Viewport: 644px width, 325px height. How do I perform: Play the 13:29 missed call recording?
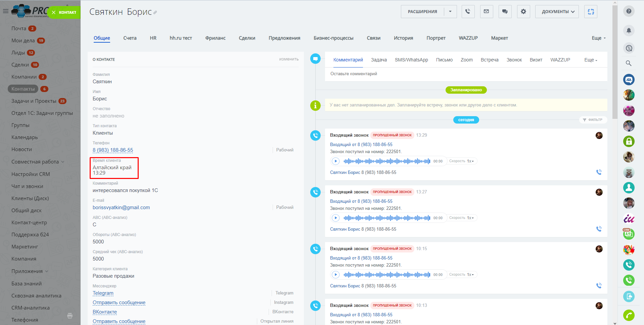(x=335, y=161)
